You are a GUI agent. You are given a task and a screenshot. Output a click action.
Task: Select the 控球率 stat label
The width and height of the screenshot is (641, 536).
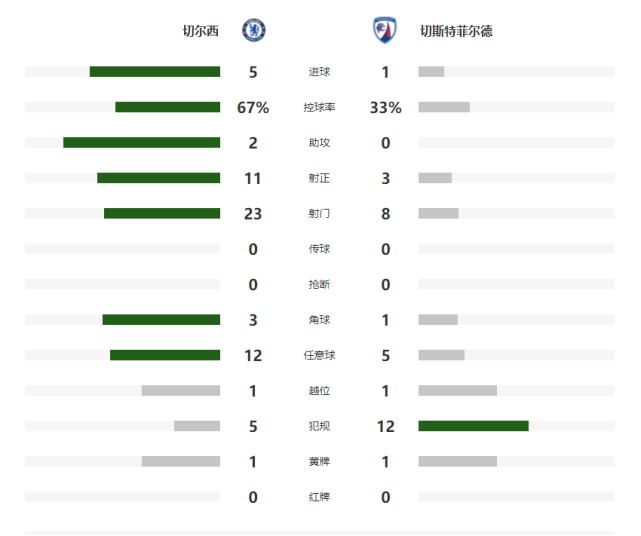(320, 107)
